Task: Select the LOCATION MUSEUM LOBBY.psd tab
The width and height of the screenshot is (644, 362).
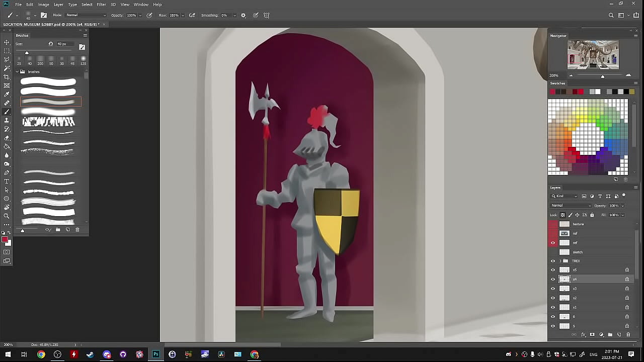Action: point(51,24)
